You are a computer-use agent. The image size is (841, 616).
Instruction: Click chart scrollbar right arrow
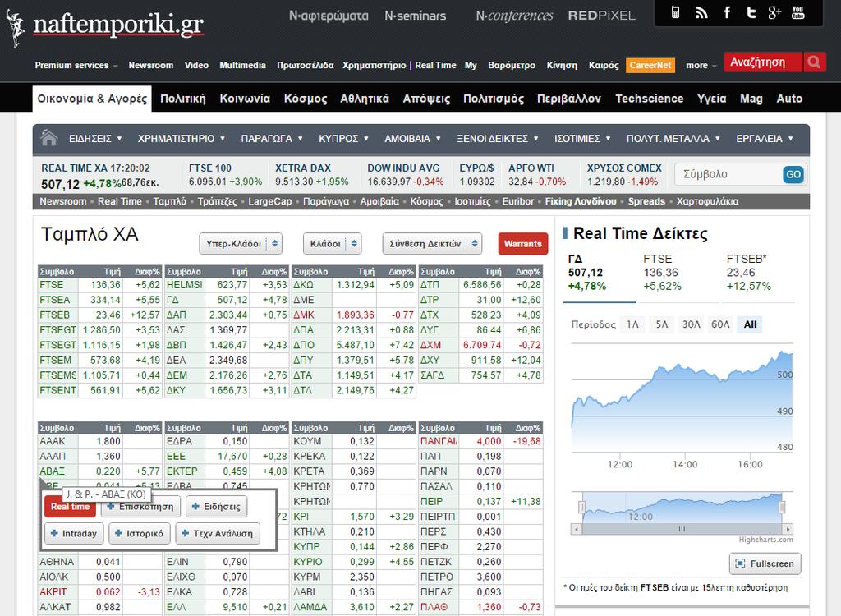click(x=788, y=529)
